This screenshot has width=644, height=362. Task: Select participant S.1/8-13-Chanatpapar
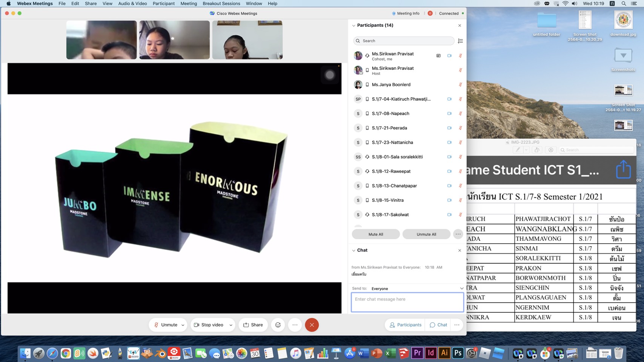407,186
